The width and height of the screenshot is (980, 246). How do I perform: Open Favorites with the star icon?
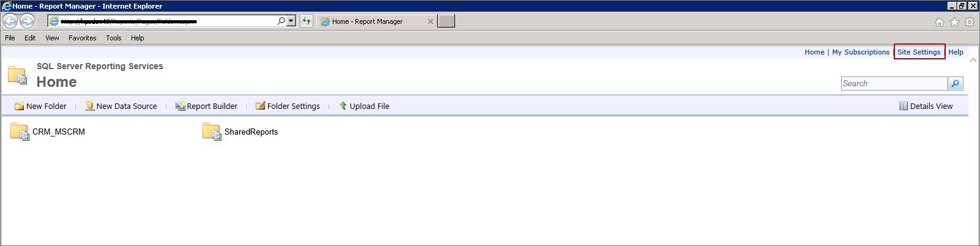pos(954,22)
